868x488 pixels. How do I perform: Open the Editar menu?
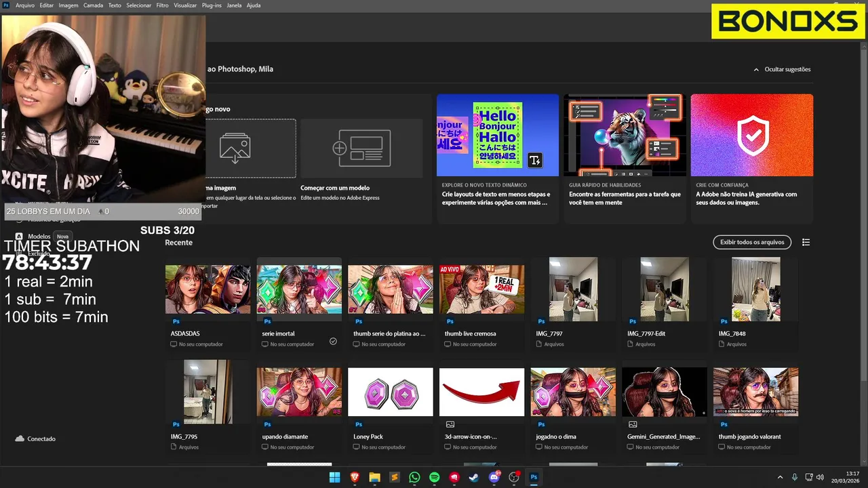click(x=47, y=5)
